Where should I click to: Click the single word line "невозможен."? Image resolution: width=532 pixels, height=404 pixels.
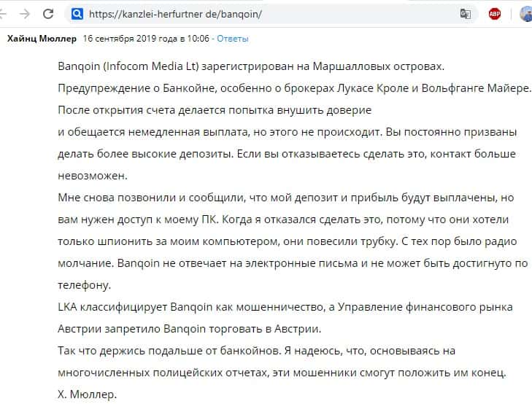92,176
